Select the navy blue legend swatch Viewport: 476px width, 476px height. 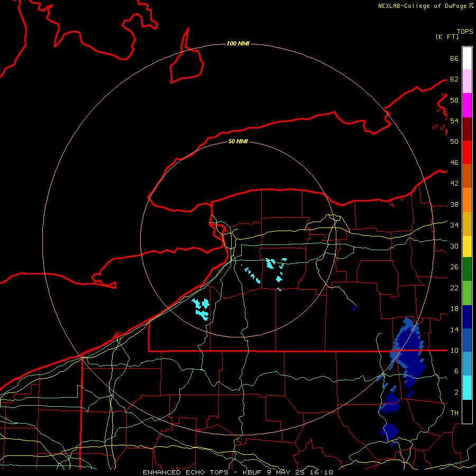coord(467,317)
